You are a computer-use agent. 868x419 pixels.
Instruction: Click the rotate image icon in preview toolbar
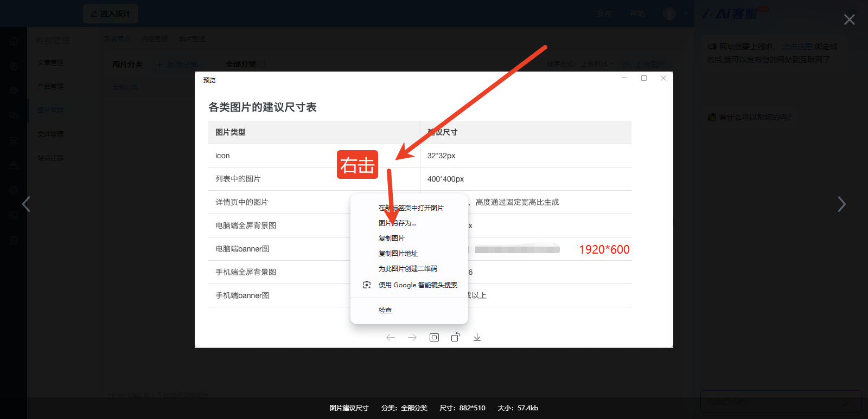click(x=456, y=337)
